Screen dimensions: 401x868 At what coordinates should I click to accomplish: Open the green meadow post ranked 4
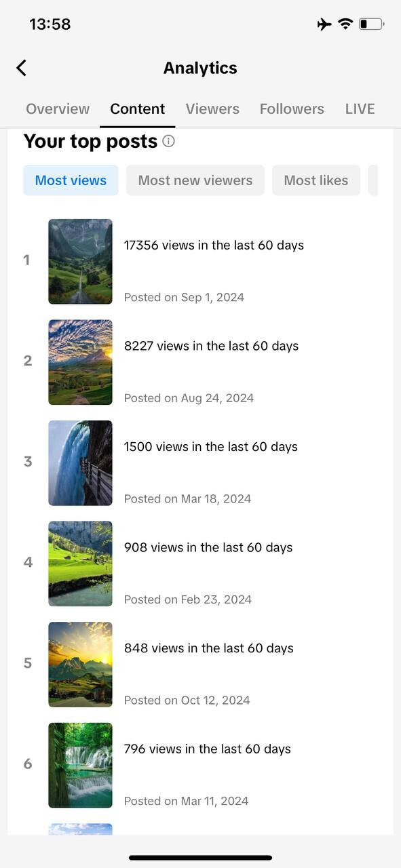tap(80, 564)
